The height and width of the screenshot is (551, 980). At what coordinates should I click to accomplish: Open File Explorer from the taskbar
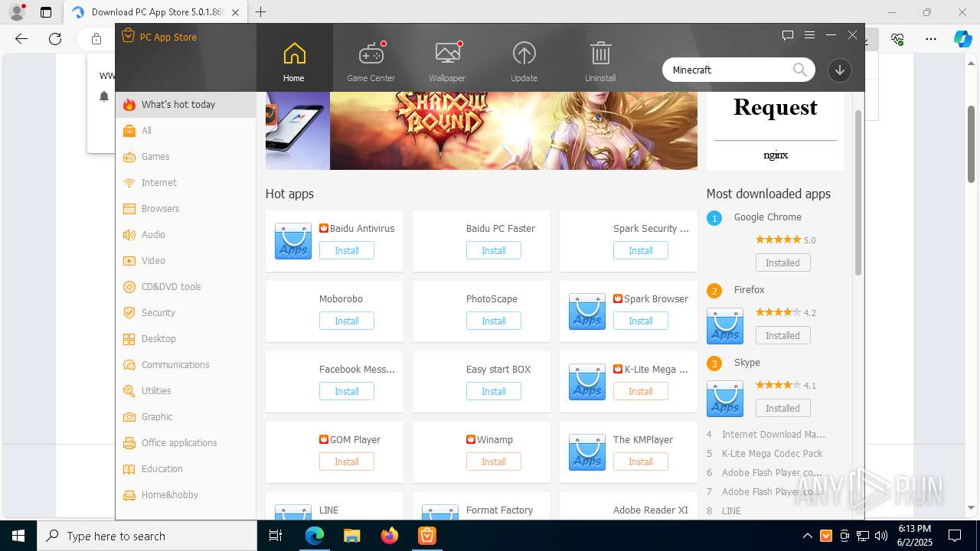[x=351, y=536]
